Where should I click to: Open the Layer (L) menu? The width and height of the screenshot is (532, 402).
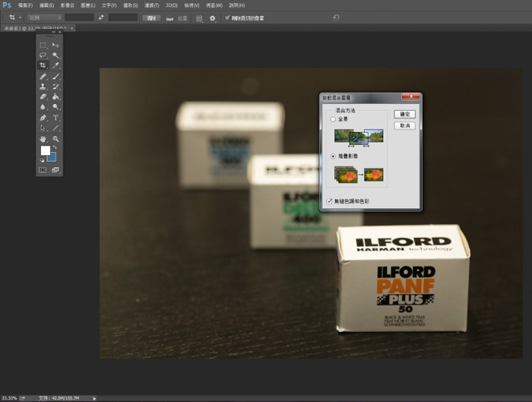[x=88, y=5]
